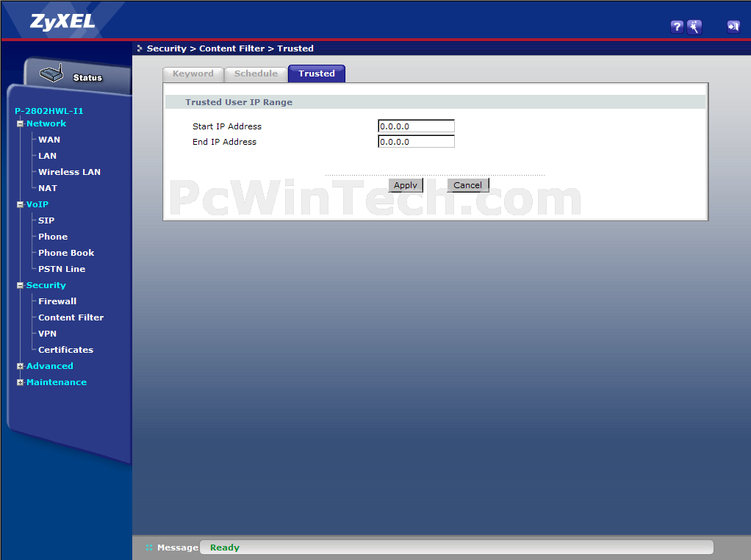Click the ZyXEL logo
Screen dimensions: 751x560
click(62, 21)
